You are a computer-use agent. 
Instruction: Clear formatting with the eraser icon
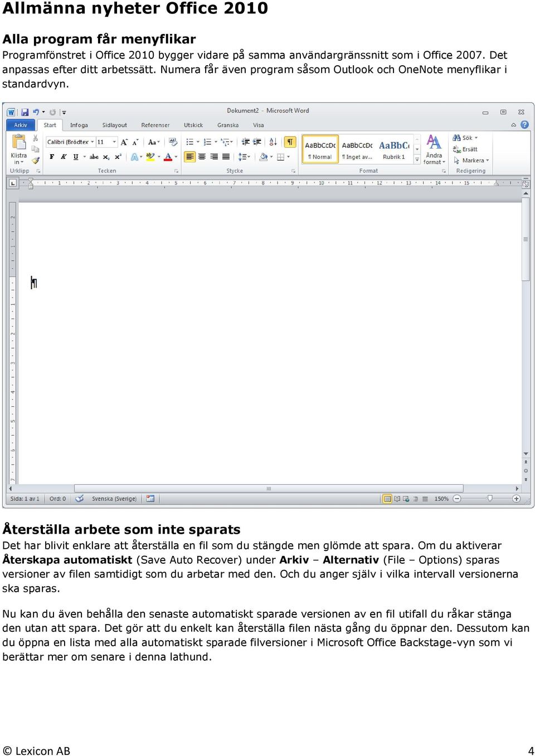(x=173, y=142)
